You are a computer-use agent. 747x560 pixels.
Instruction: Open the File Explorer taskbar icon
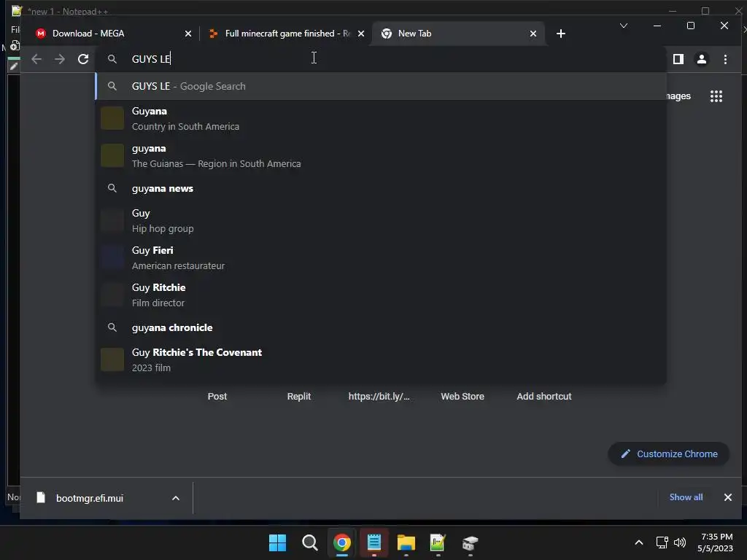coord(406,542)
